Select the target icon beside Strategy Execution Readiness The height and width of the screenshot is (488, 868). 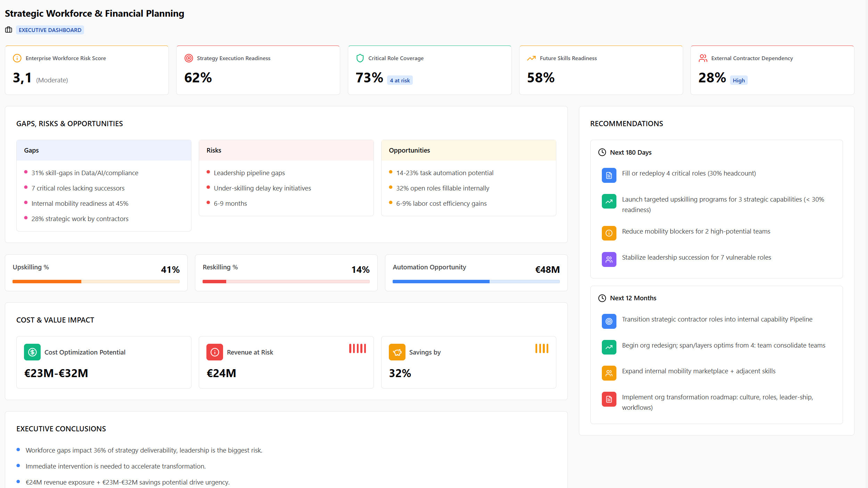click(188, 58)
